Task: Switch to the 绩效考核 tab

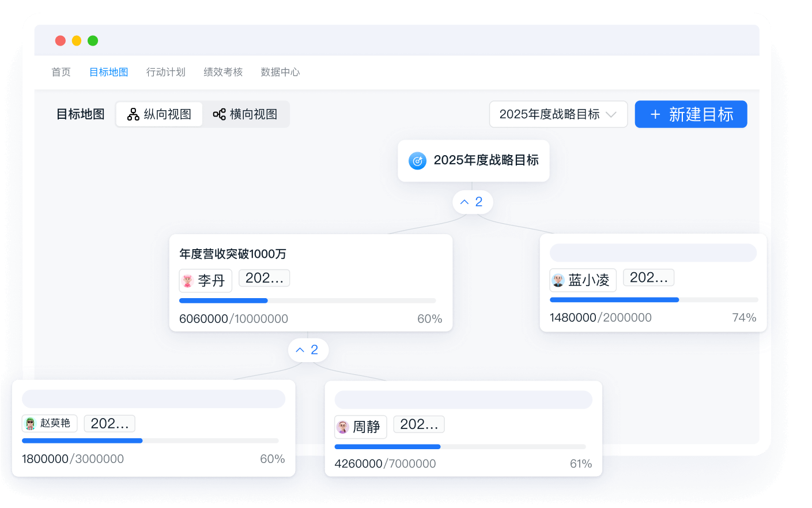Action: click(223, 72)
